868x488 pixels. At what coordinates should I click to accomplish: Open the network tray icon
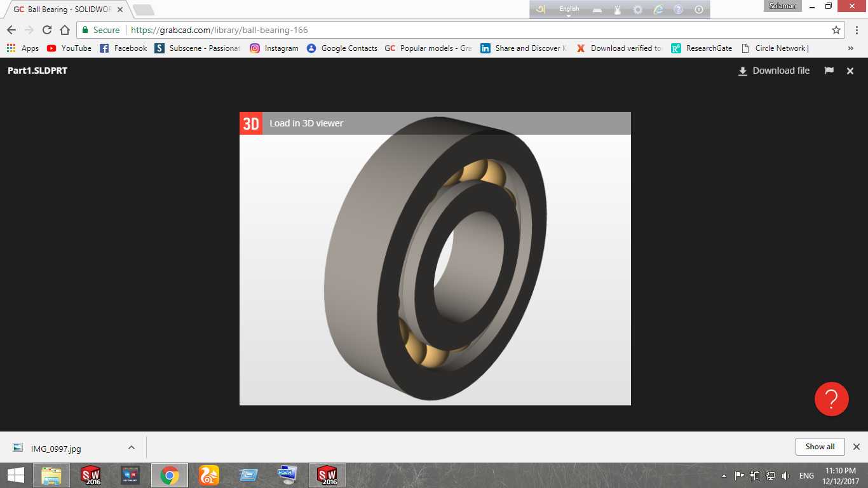(770, 476)
